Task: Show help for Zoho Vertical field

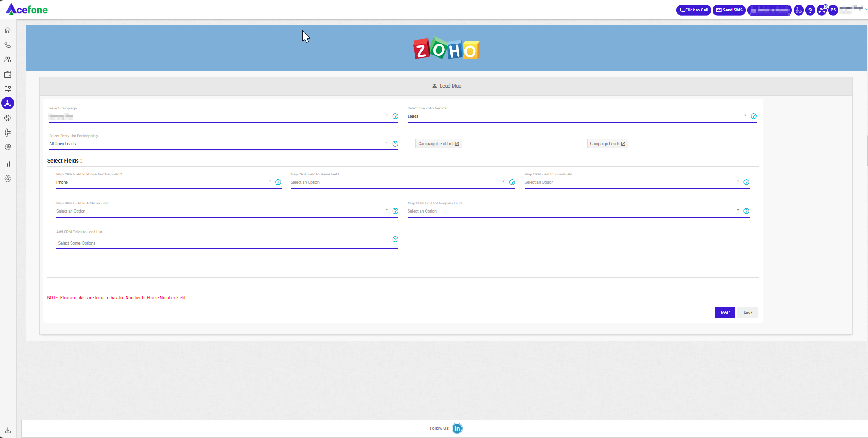Action: tap(753, 116)
